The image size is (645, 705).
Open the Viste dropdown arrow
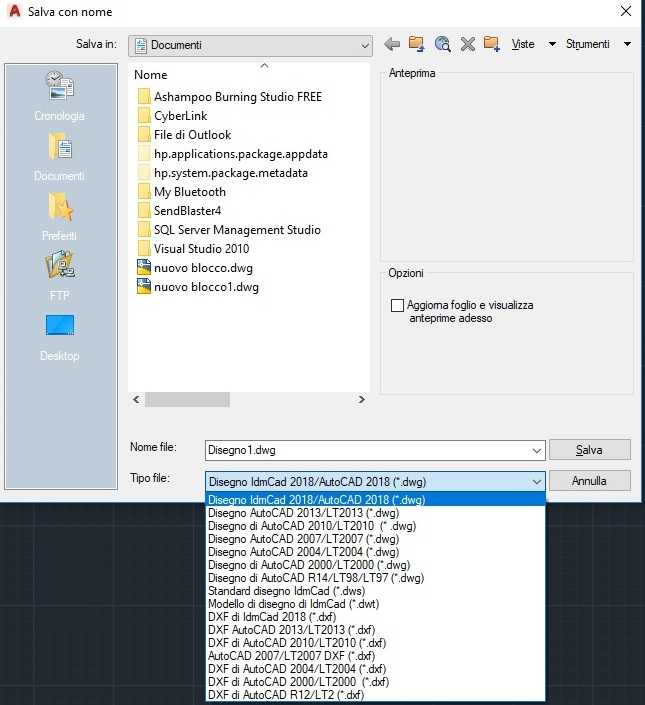click(552, 44)
